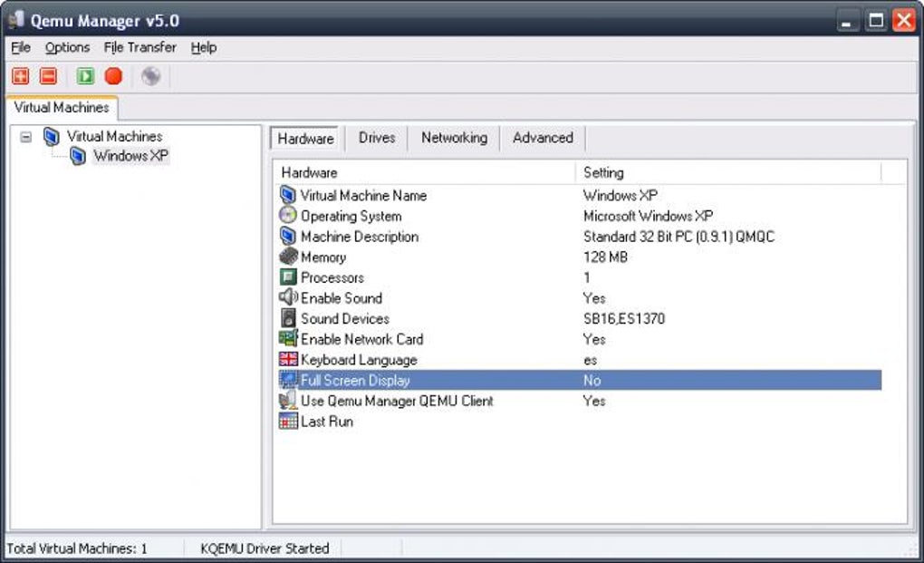Stop the VM with the red circle icon
Image resolution: width=924 pixels, height=563 pixels.
(113, 76)
